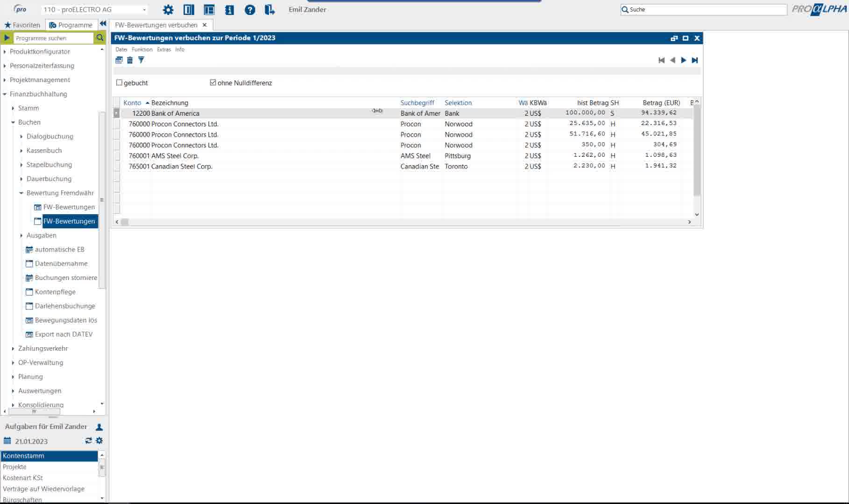This screenshot has width=849, height=504.
Task: Open the Funktion menu
Action: pyautogui.click(x=142, y=49)
